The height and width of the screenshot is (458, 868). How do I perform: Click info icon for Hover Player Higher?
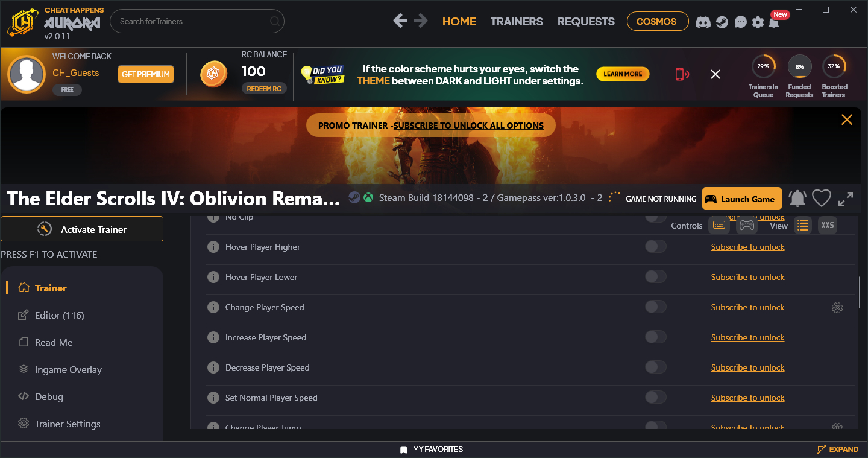point(213,247)
